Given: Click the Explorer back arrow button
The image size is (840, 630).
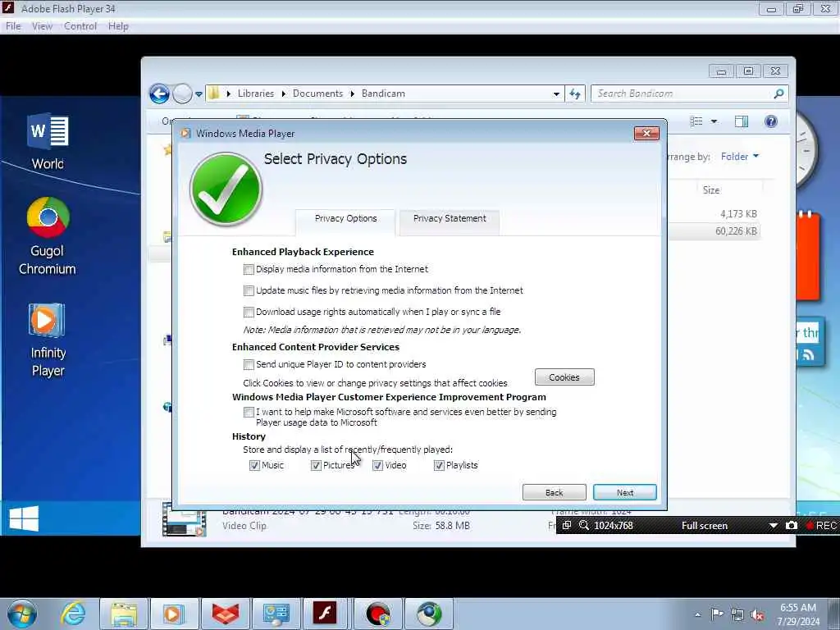Looking at the screenshot, I should (159, 94).
